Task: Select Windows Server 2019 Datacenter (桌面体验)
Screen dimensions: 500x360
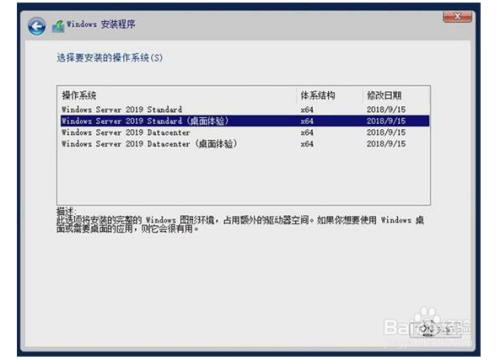Action: pos(245,144)
